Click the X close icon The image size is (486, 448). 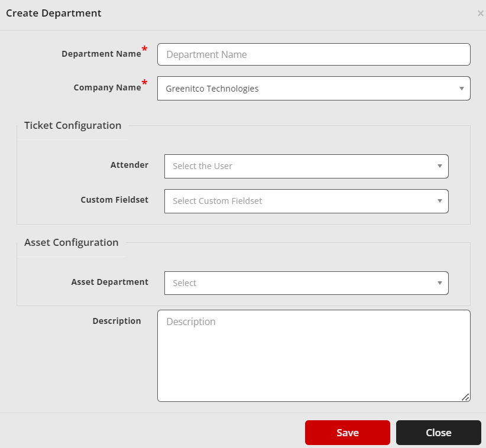click(x=480, y=13)
